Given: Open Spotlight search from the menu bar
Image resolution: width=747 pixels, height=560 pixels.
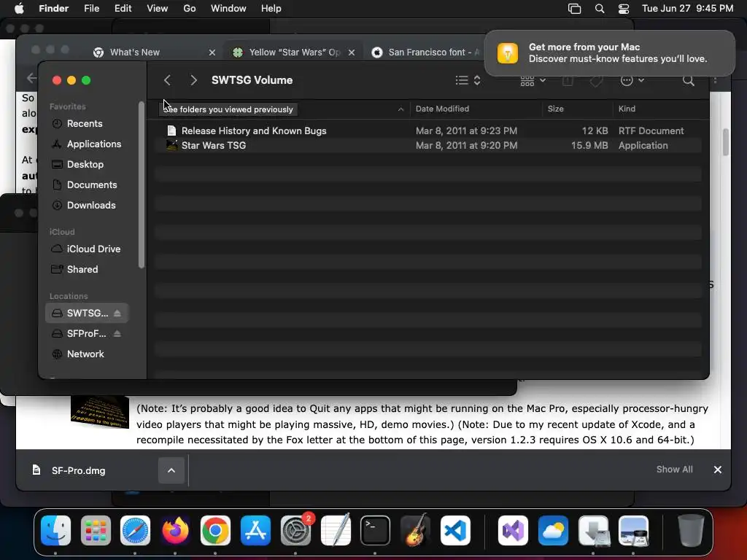Looking at the screenshot, I should click(x=600, y=9).
